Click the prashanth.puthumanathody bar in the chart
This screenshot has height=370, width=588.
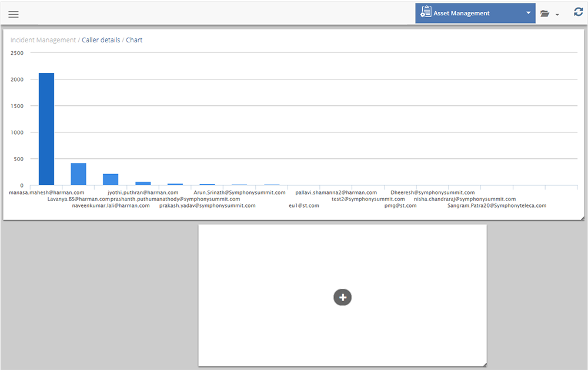(175, 184)
